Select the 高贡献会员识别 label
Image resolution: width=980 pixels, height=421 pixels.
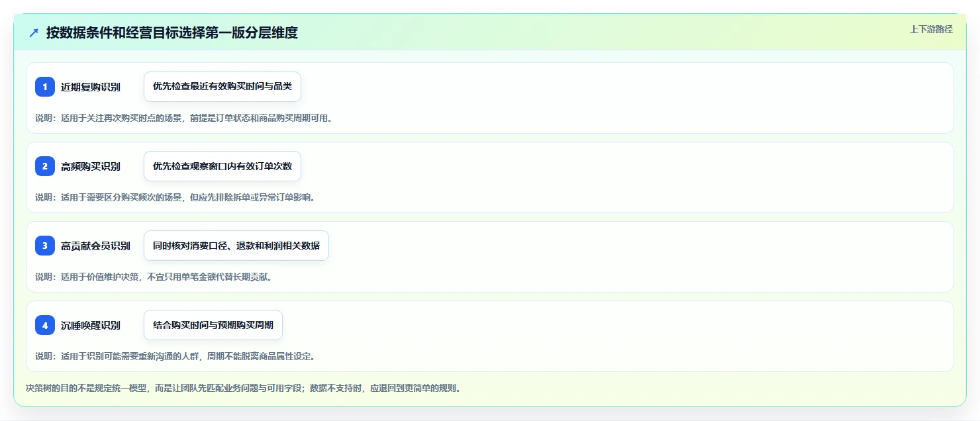[x=95, y=246]
